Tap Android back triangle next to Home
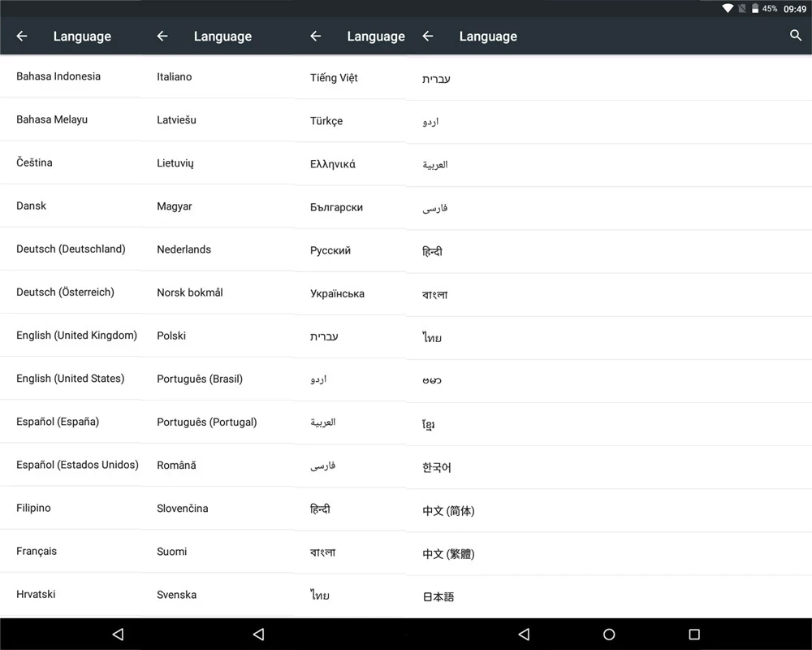Screen dimensions: 812x650 (x=524, y=634)
